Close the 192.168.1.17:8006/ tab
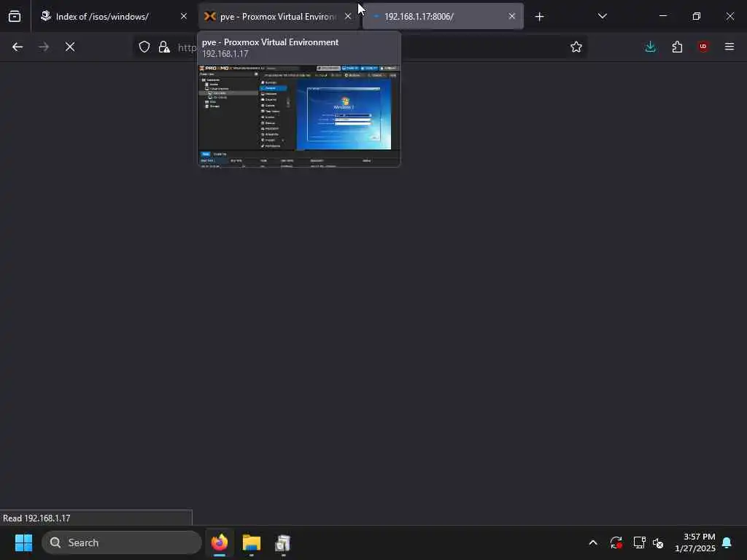 click(x=511, y=16)
